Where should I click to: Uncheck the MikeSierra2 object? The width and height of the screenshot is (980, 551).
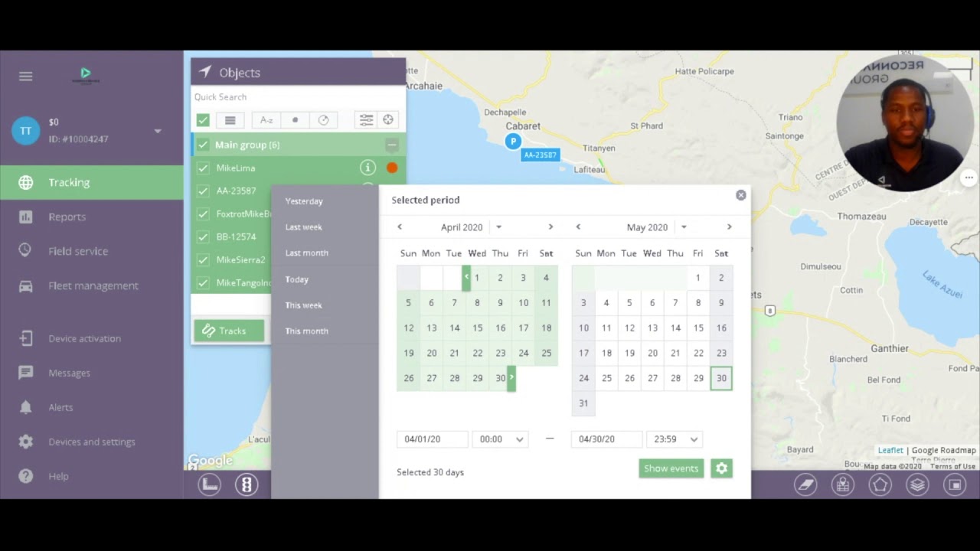(x=203, y=259)
